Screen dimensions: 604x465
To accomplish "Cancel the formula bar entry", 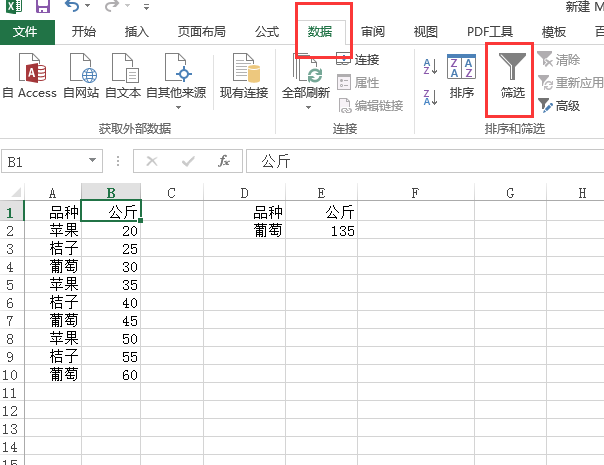I will (152, 161).
